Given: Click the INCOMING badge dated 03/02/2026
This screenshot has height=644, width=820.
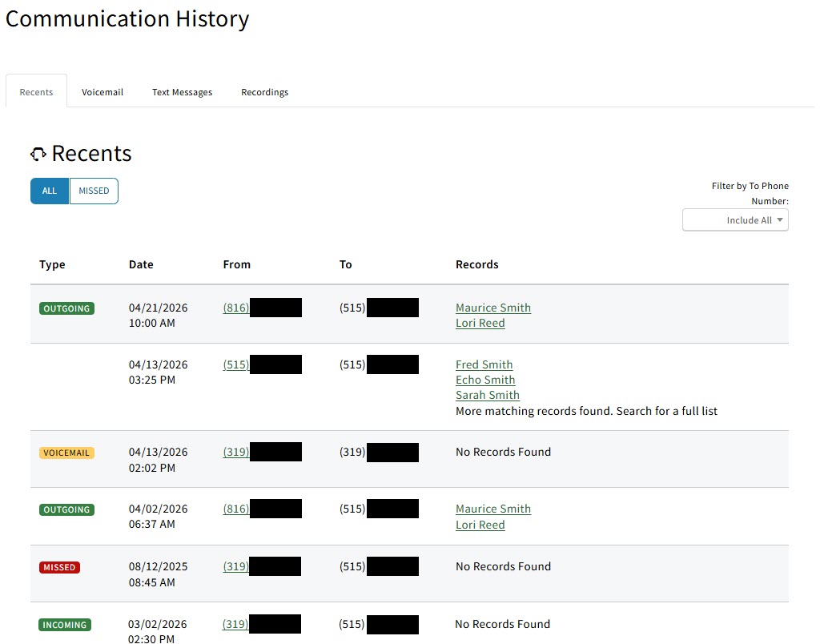Looking at the screenshot, I should (x=65, y=625).
